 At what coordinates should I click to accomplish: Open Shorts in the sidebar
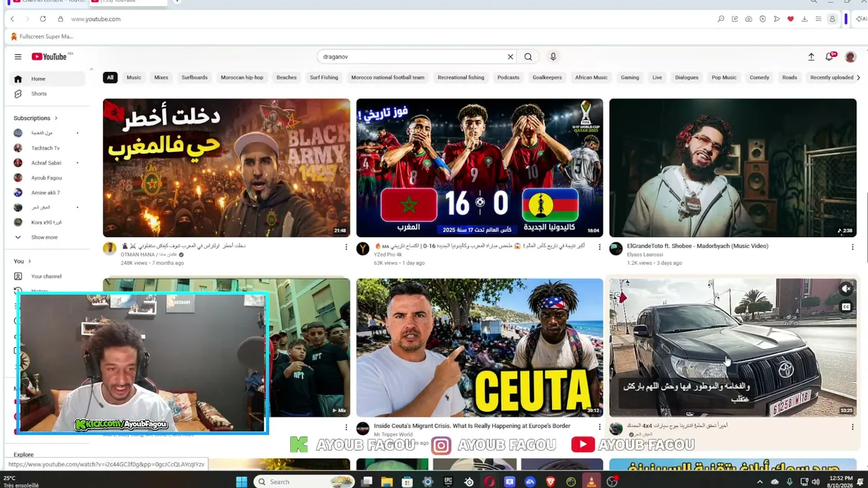click(49, 94)
